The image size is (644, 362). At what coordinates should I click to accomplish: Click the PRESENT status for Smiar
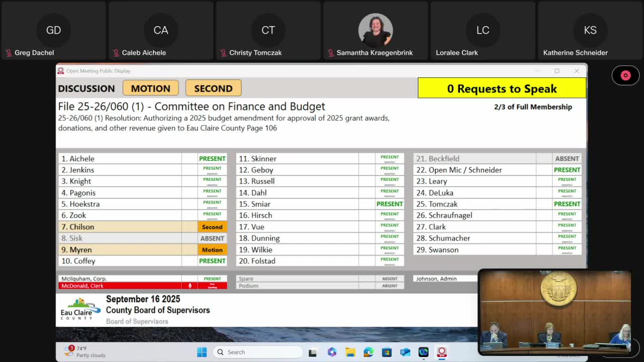pos(390,204)
